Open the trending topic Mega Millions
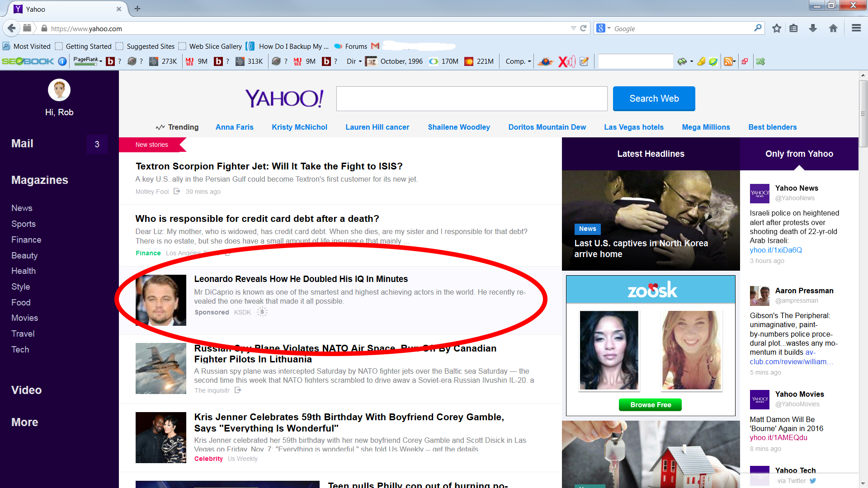This screenshot has height=488, width=868. (706, 127)
